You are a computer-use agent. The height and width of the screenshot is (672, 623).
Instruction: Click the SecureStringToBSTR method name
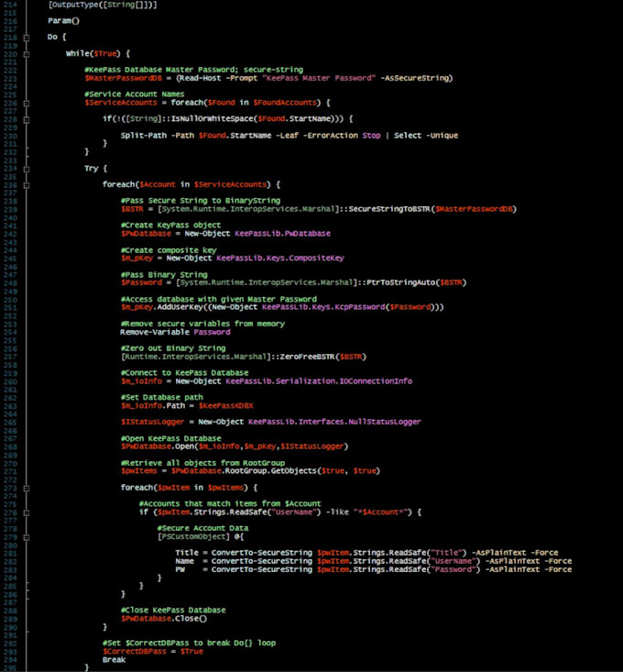pyautogui.click(x=389, y=209)
